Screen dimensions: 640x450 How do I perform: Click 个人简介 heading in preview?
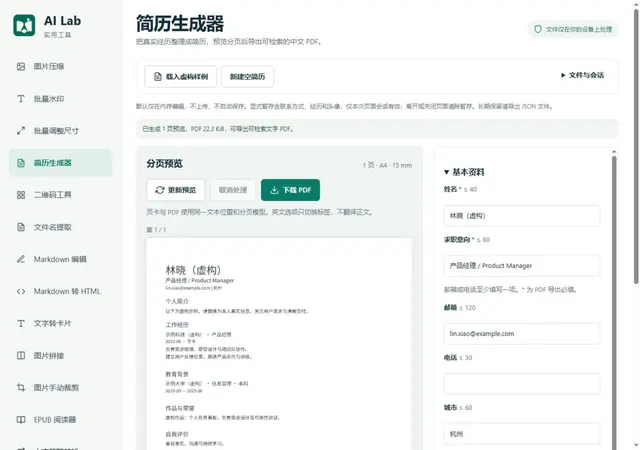[177, 301]
